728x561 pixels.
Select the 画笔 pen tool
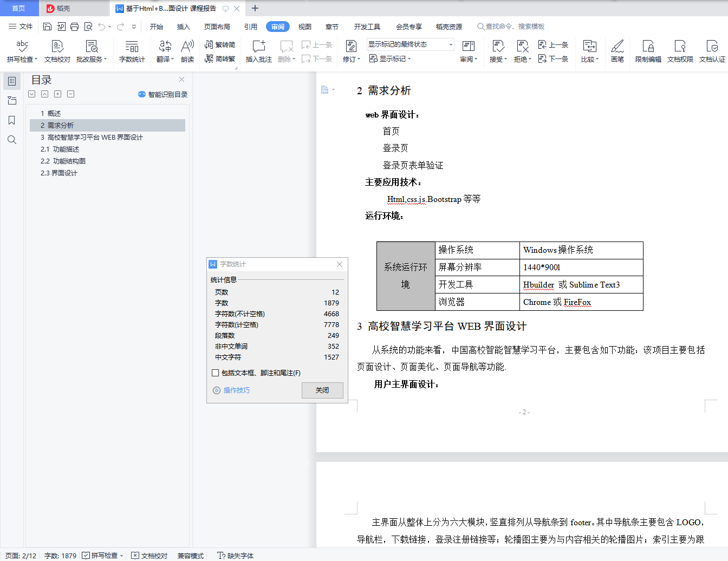pos(617,51)
